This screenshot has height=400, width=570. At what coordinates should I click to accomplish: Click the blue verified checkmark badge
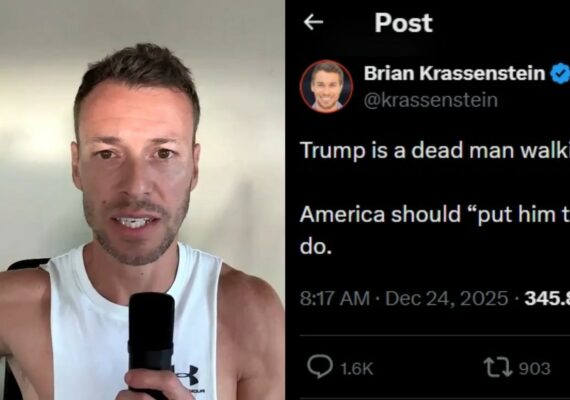(560, 73)
